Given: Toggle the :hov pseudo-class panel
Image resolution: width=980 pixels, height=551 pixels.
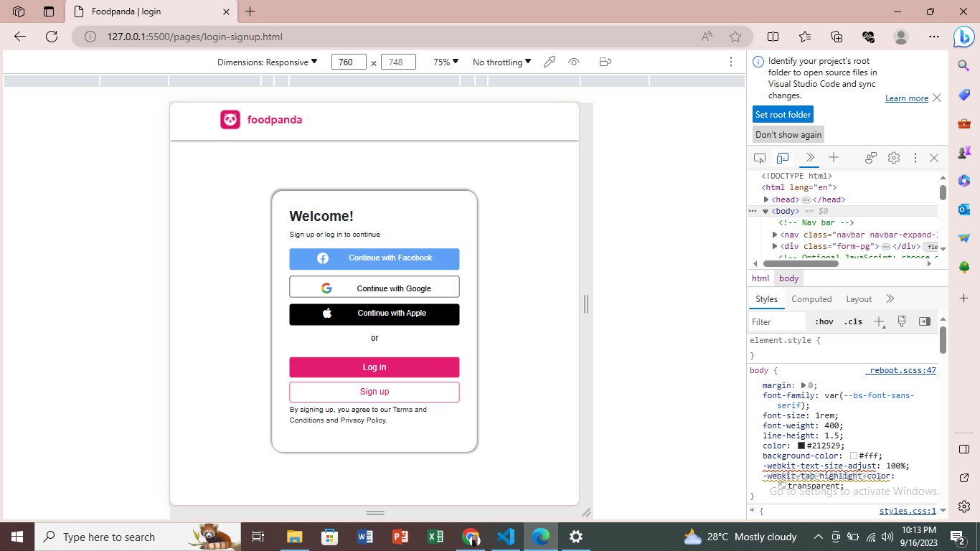Looking at the screenshot, I should pos(824,321).
